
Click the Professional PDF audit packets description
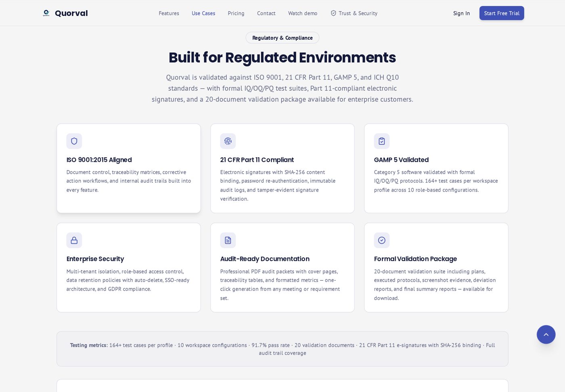[x=280, y=285]
